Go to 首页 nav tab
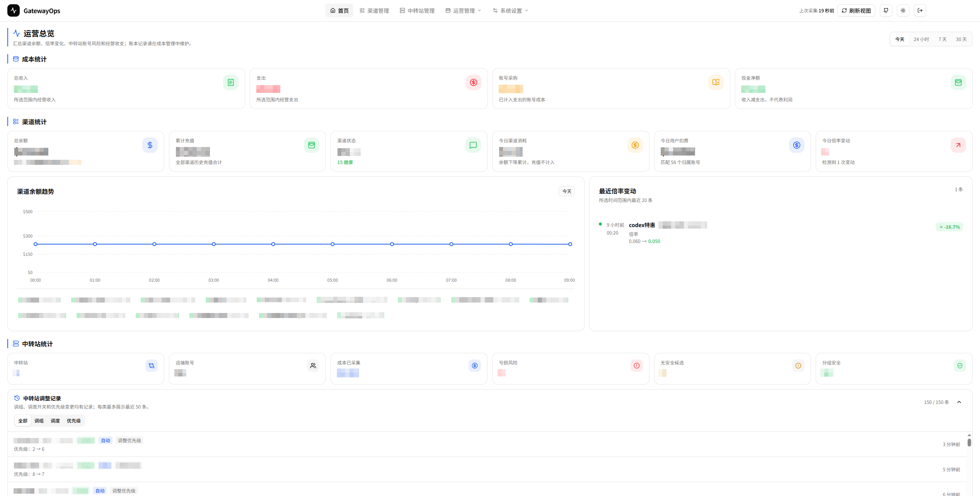The image size is (980, 496). tap(339, 10)
